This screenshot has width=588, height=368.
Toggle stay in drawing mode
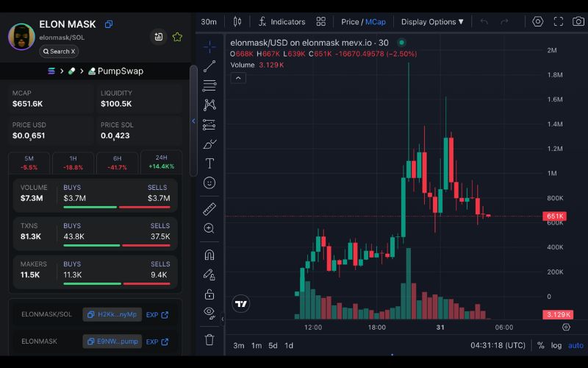pos(209,275)
